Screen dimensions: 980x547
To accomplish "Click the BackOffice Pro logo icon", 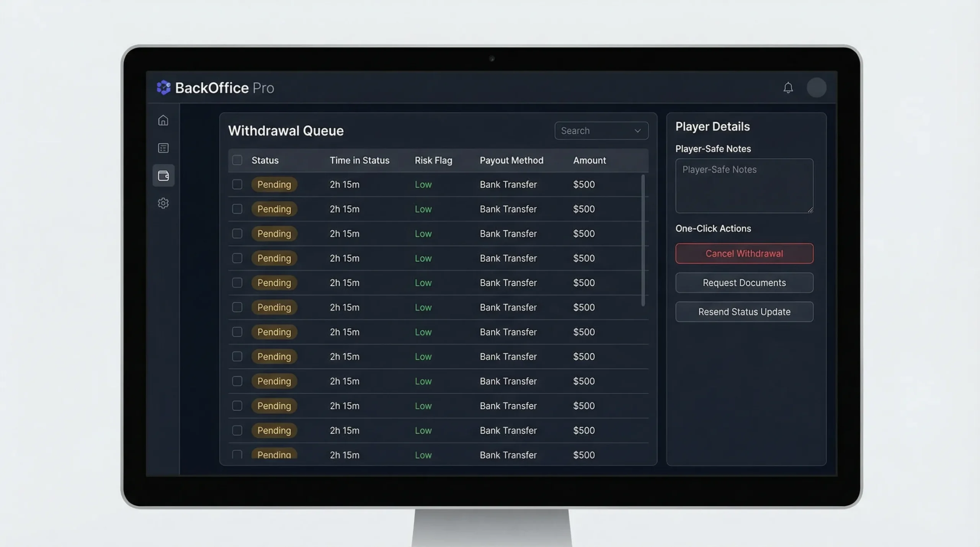I will click(163, 88).
